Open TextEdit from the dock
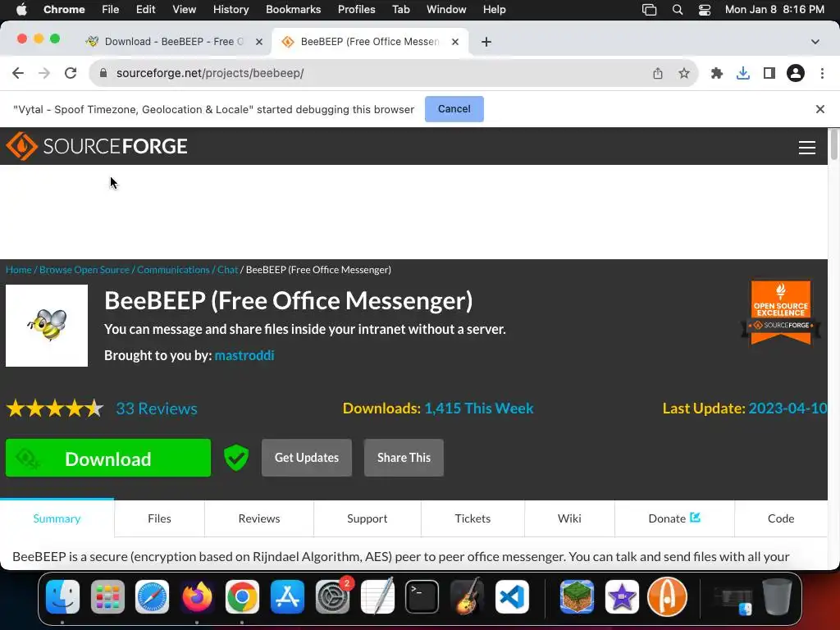 377,597
